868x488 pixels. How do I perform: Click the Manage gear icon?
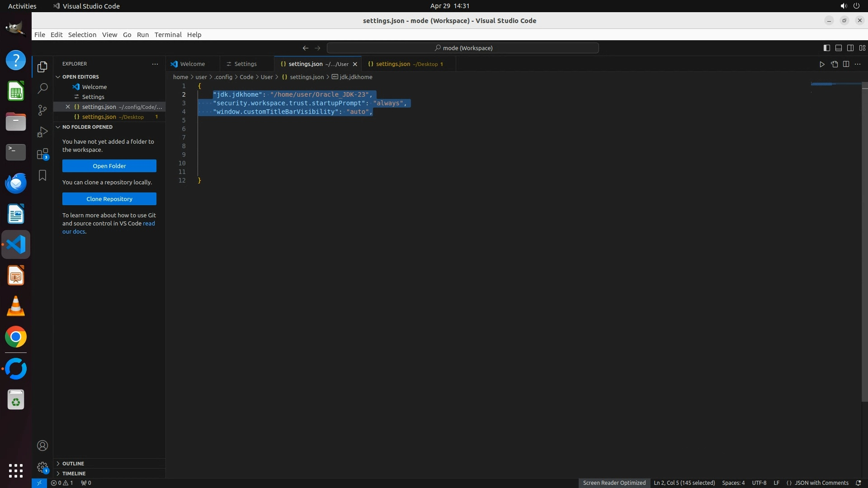click(42, 467)
